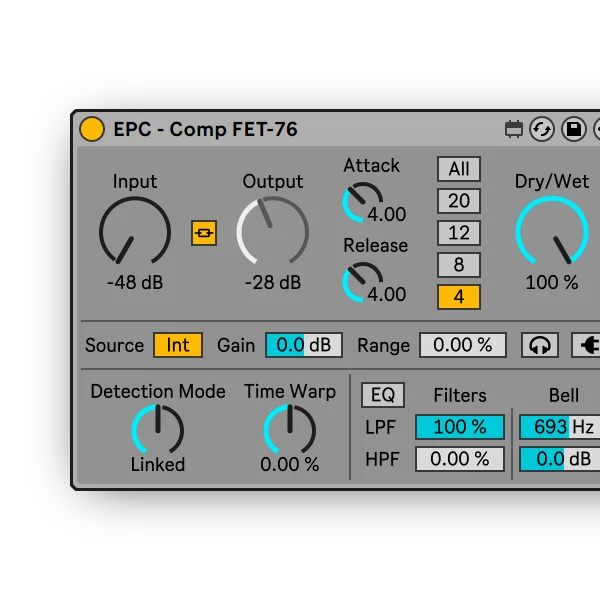Toggle the input/output link button
Viewport: 600px width, 600px height.
click(x=204, y=233)
